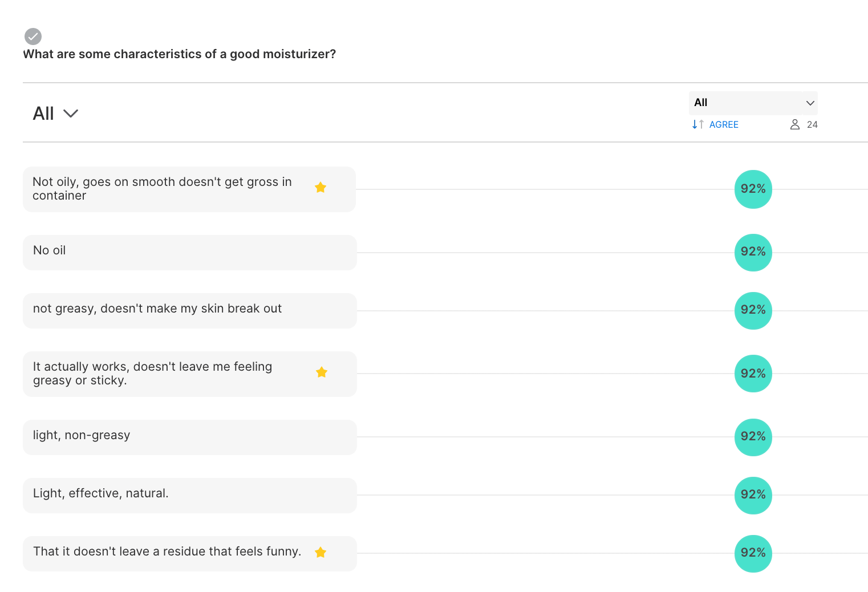Select the 'No oil' response card
This screenshot has width=868, height=592.
(x=190, y=252)
